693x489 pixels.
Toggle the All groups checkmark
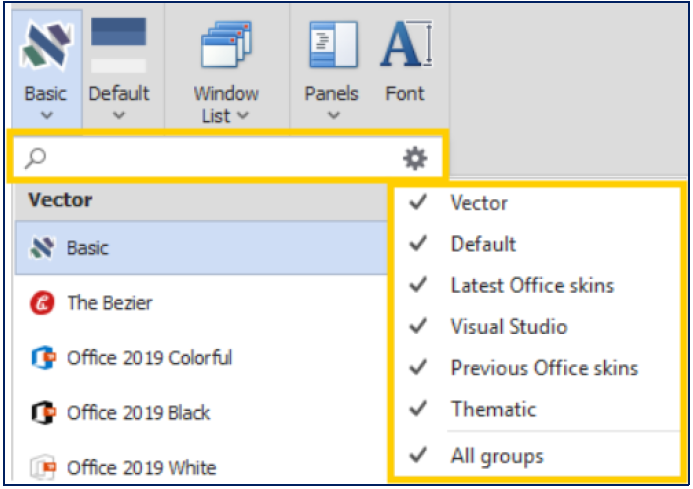[x=418, y=455]
